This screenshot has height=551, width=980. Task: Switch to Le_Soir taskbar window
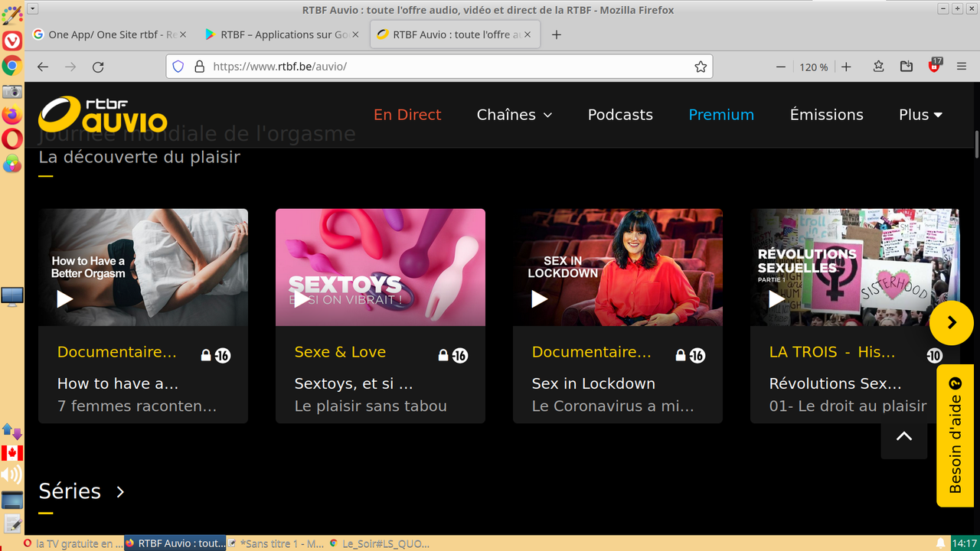tap(379, 543)
